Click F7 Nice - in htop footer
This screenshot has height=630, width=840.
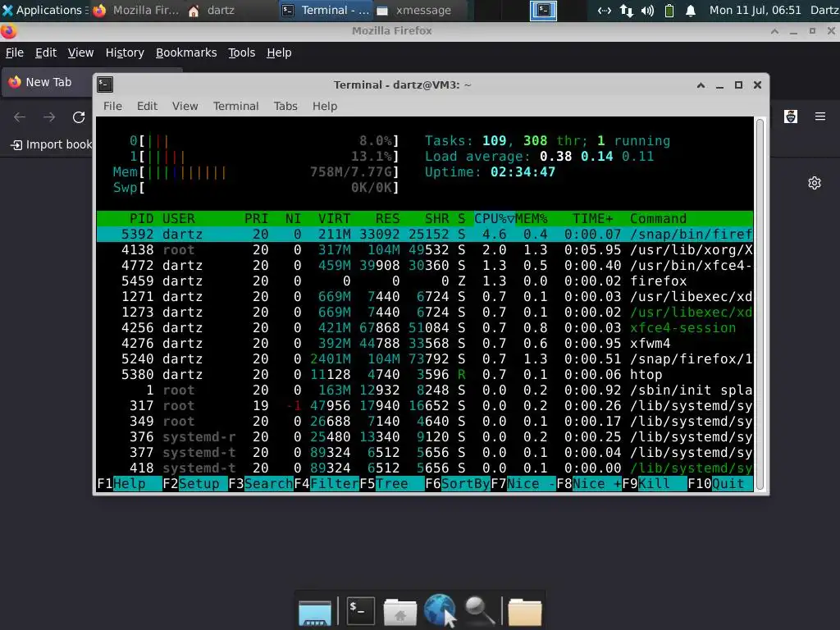(x=523, y=484)
